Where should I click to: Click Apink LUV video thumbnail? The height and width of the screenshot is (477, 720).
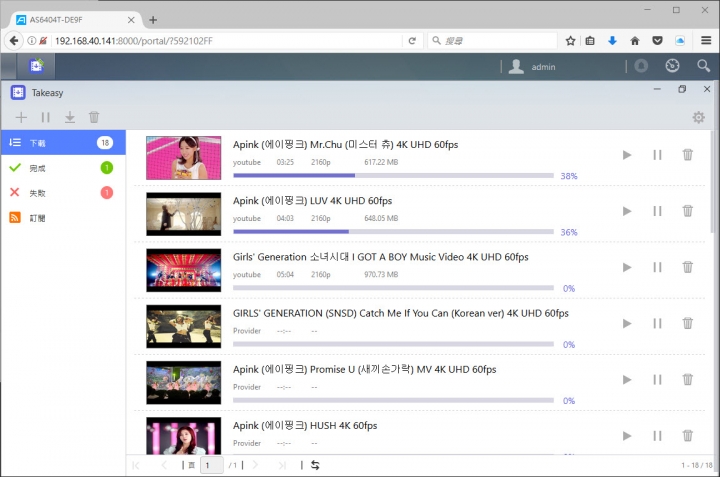click(x=184, y=214)
